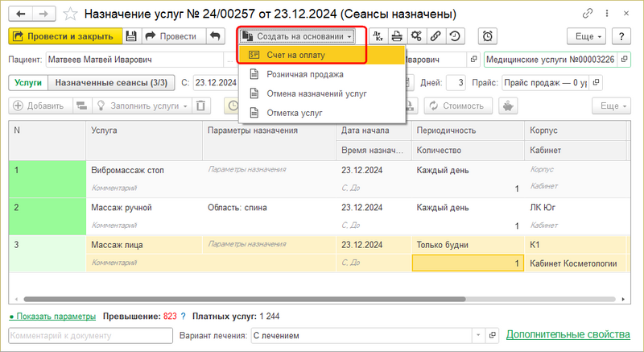644x352 pixels.
Task: Click the Провести и закрыть button
Action: tap(66, 36)
